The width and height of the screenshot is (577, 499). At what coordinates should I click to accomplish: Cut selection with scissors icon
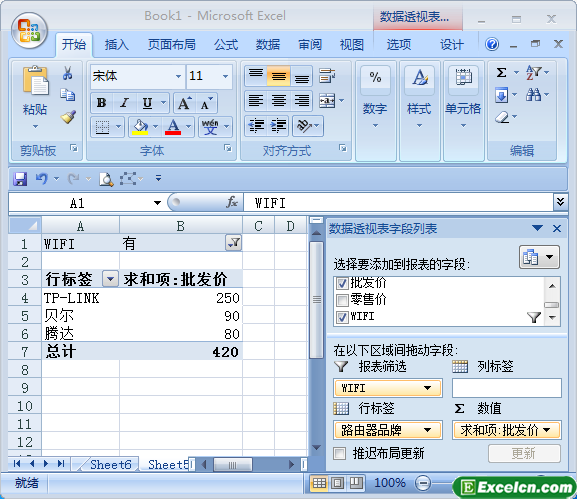coord(67,73)
